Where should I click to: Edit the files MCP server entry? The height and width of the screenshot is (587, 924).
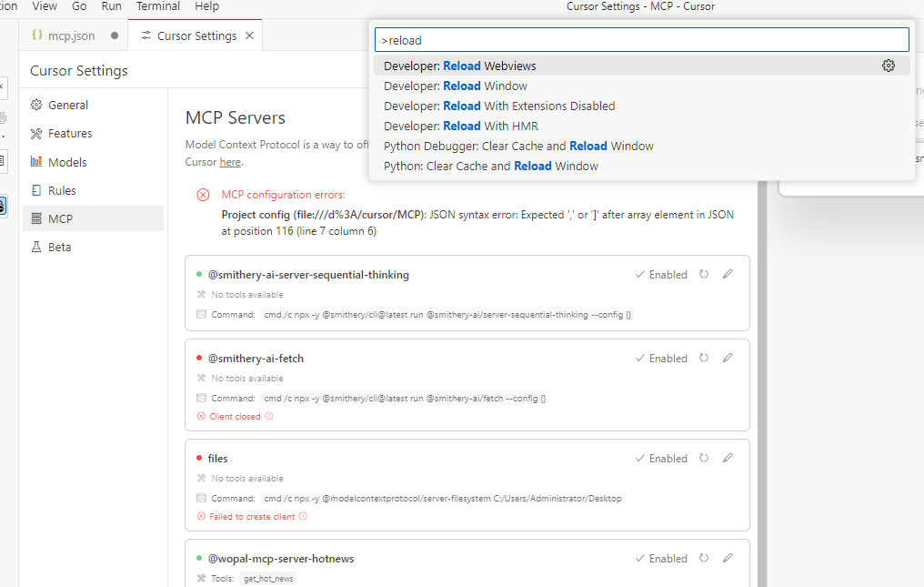728,459
